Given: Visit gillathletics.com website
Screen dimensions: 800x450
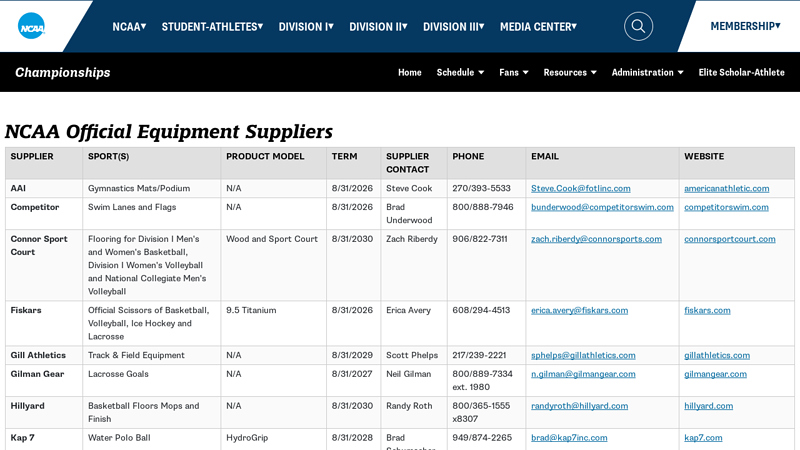Looking at the screenshot, I should click(x=717, y=355).
